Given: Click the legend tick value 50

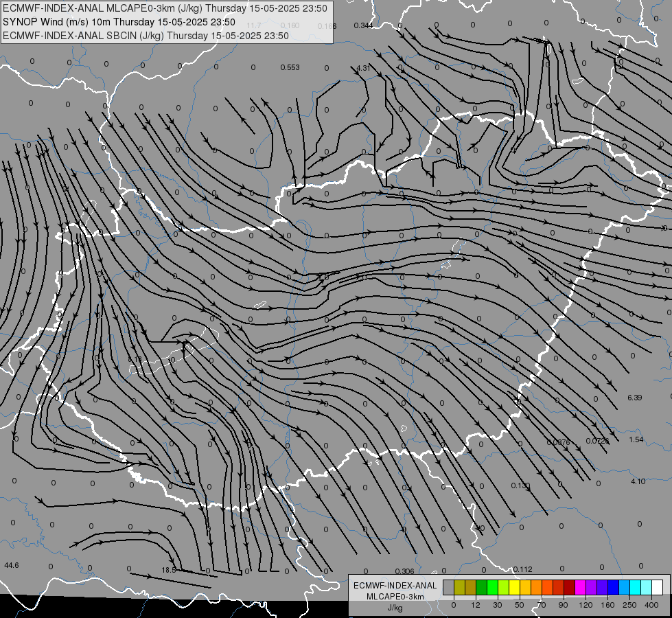Looking at the screenshot, I should (520, 605).
